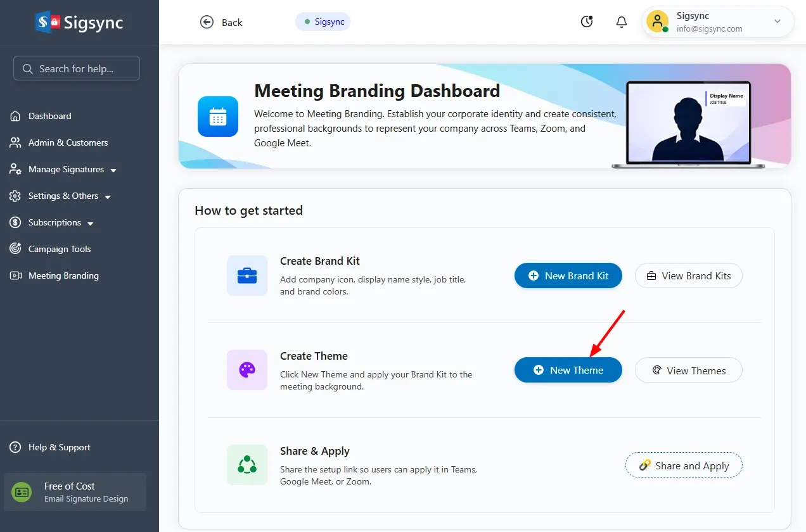Click the Manage Signatures user icon

point(15,169)
